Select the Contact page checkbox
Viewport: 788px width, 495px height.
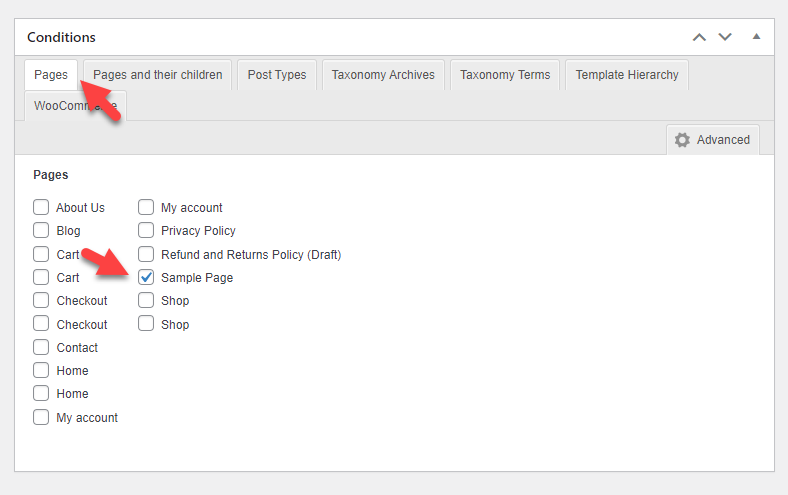point(41,347)
